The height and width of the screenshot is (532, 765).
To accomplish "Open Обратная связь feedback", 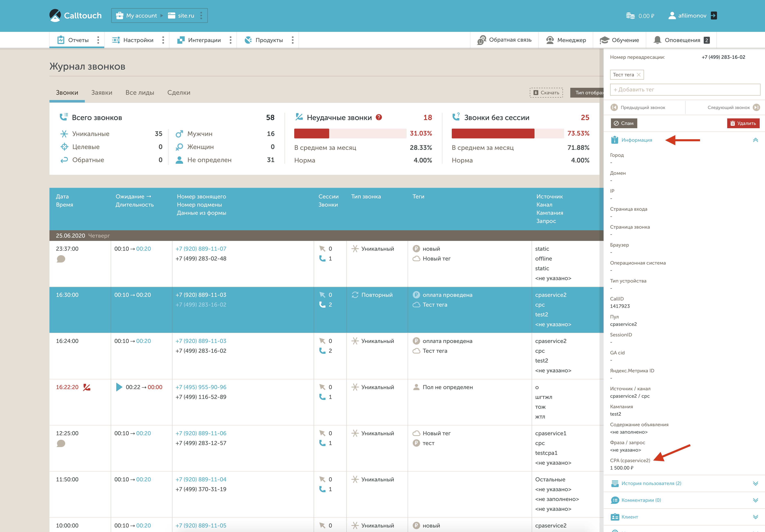I will point(504,40).
